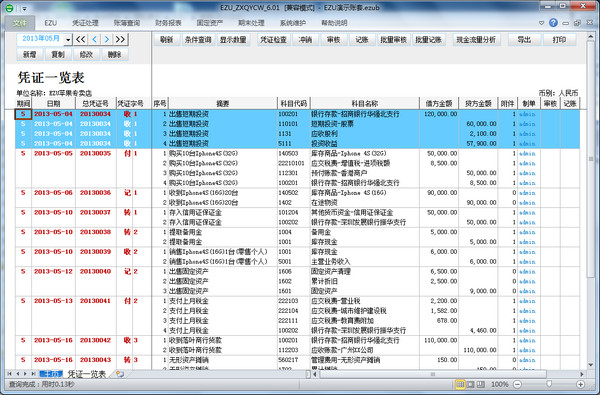The height and width of the screenshot is (395, 600).
Task: Switch to Normal view layout button
Action: coord(460,384)
